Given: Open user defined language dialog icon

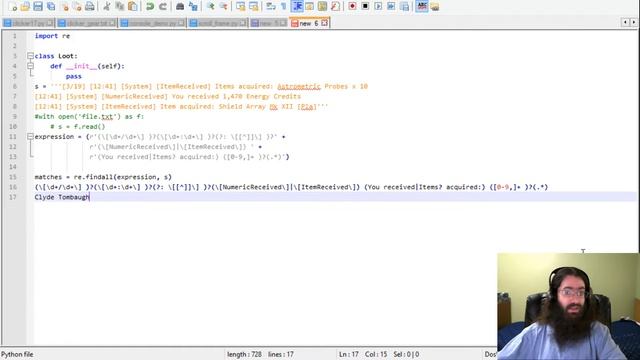Looking at the screenshot, I should [309, 7].
